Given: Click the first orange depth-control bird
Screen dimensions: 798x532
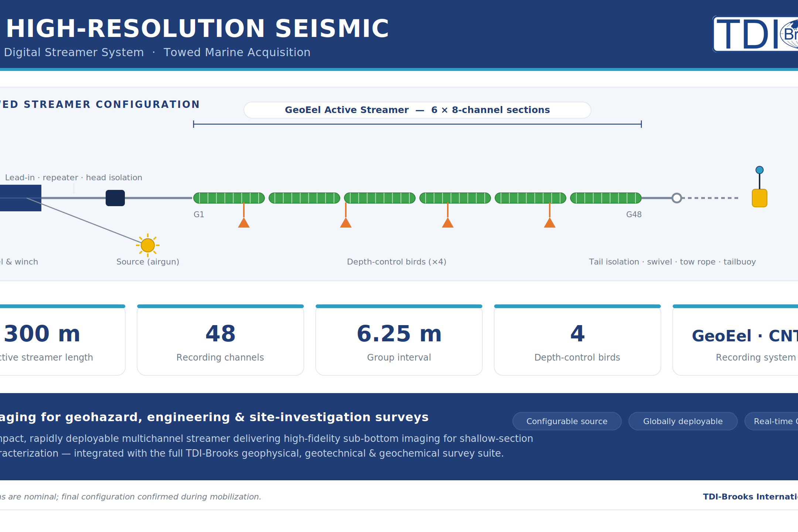Looking at the screenshot, I should (244, 222).
